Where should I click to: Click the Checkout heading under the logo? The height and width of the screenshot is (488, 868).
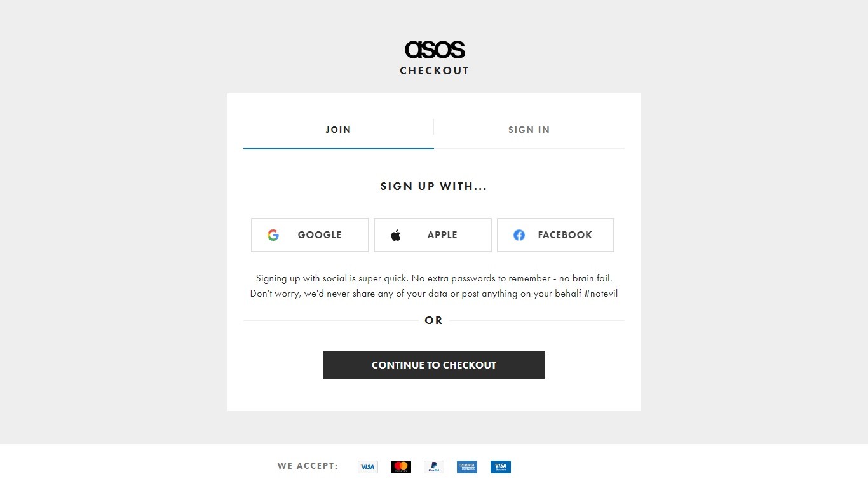pyautogui.click(x=435, y=71)
